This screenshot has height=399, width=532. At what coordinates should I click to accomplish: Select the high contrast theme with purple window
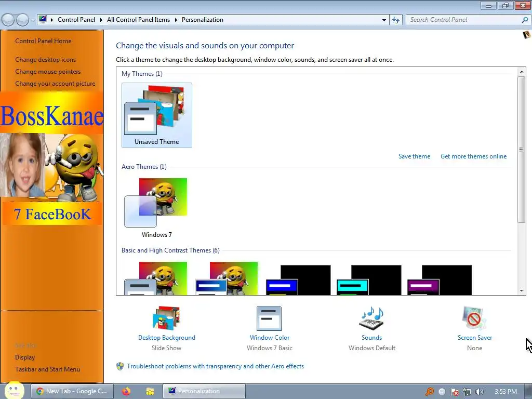440,280
